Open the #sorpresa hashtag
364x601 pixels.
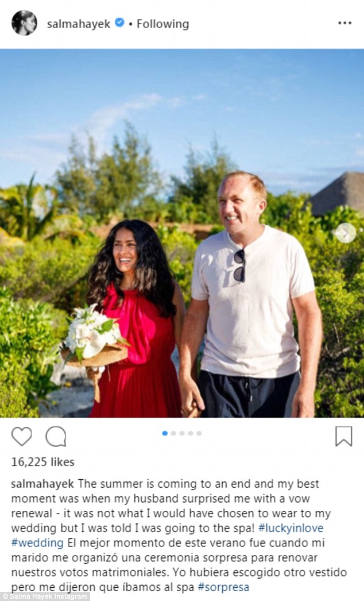[x=223, y=587]
